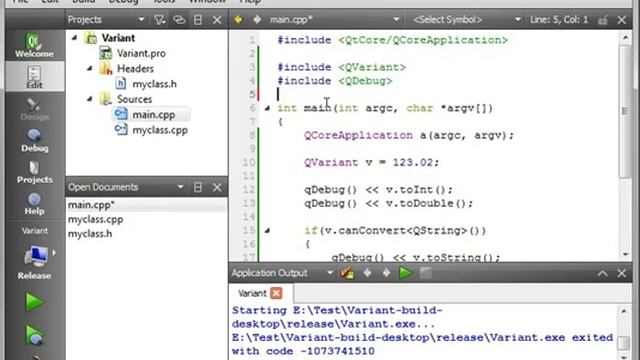Maximize the Application Output pane
640x360 pixels.
click(602, 273)
